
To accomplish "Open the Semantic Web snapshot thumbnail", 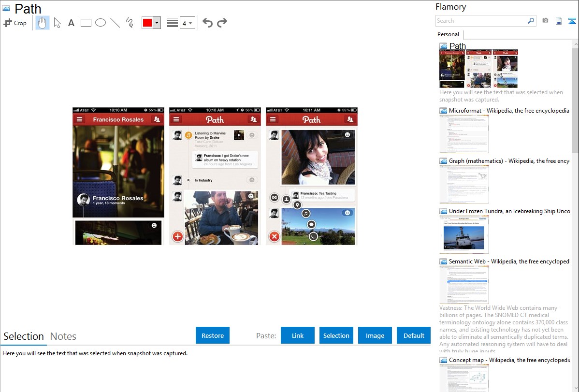I will point(464,285).
